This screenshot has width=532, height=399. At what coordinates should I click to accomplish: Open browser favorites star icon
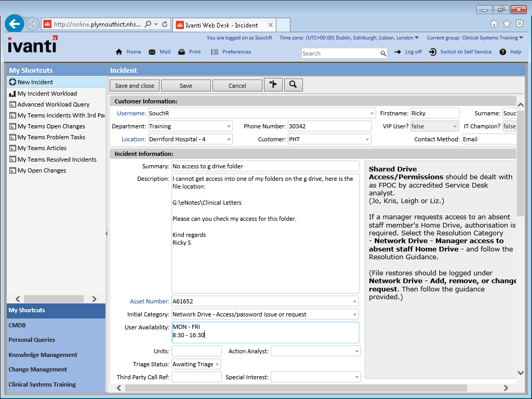tap(507, 24)
